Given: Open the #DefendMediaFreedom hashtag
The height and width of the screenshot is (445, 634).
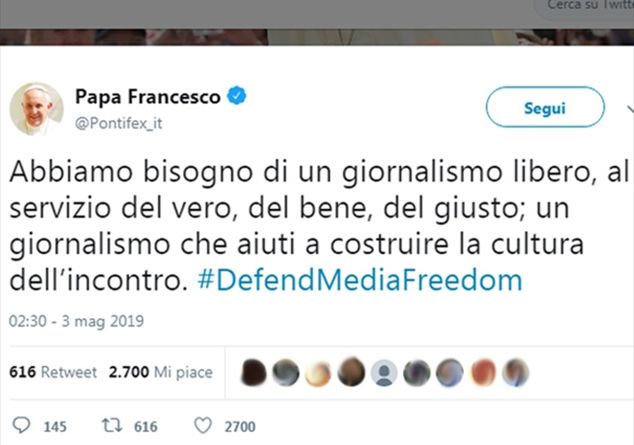Looking at the screenshot, I should pos(360,280).
